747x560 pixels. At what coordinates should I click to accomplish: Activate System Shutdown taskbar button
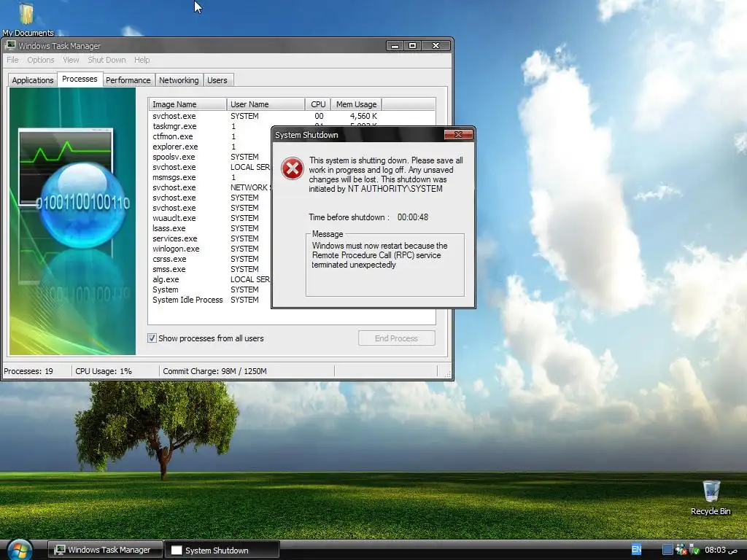[222, 550]
